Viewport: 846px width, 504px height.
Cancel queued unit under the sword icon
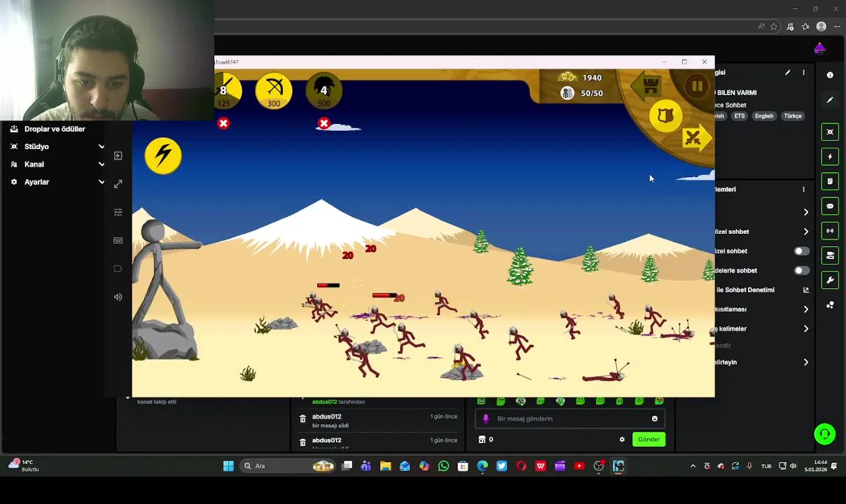(x=223, y=123)
